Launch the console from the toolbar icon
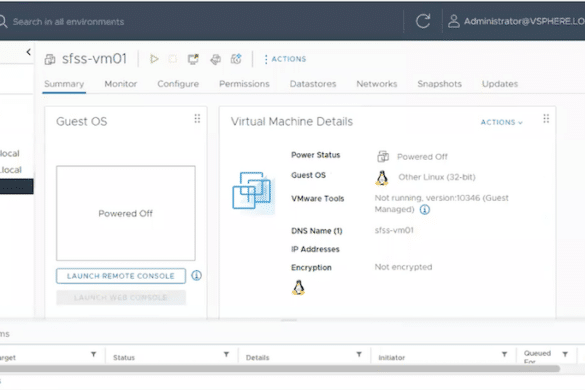This screenshot has height=390, width=585. (x=193, y=59)
